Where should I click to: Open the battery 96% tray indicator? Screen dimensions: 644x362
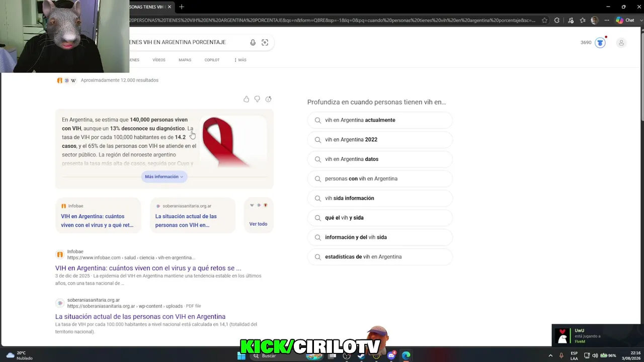click(x=608, y=355)
